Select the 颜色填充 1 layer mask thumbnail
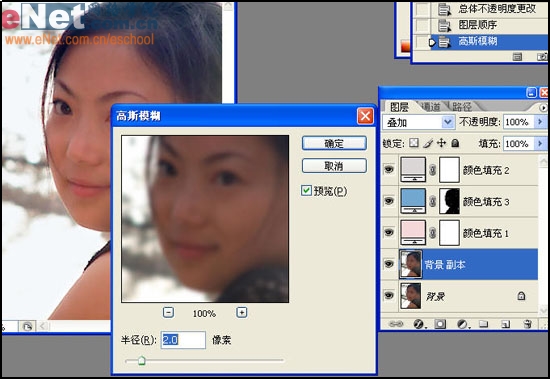 click(x=449, y=233)
